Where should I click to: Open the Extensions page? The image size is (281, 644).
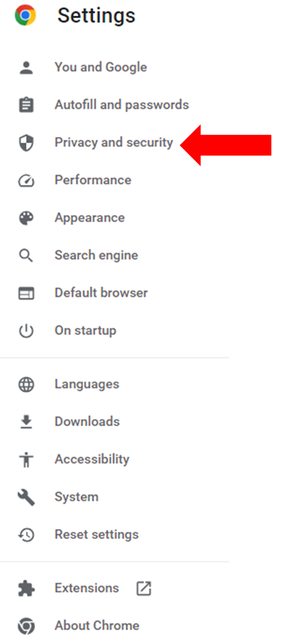point(87,588)
